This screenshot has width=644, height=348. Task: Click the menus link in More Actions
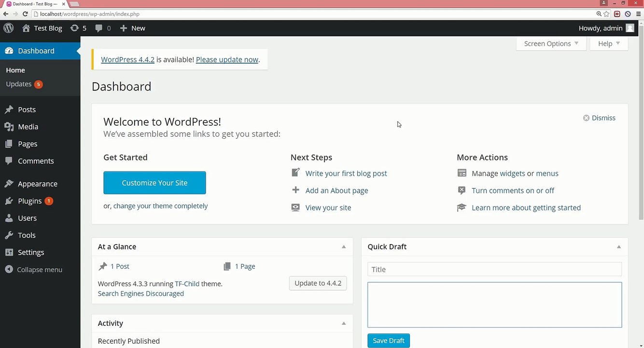[547, 173]
